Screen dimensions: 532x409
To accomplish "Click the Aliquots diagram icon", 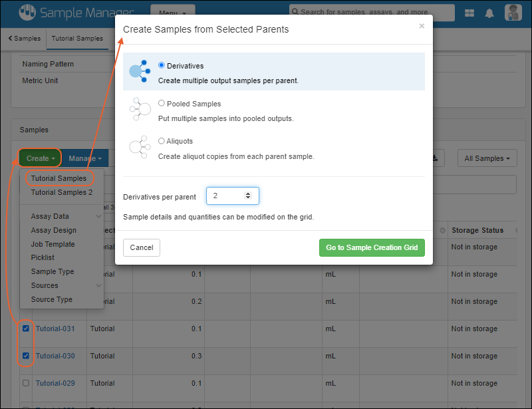I will pos(139,146).
